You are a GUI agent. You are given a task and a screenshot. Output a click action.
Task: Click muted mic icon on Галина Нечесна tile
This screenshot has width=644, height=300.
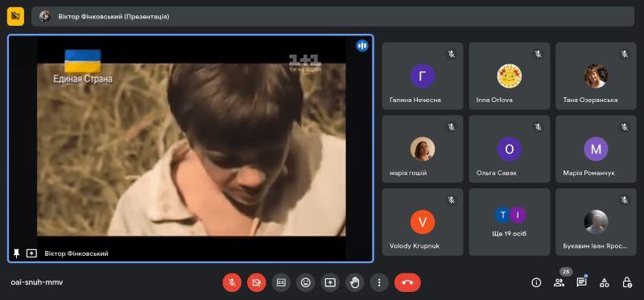click(452, 54)
